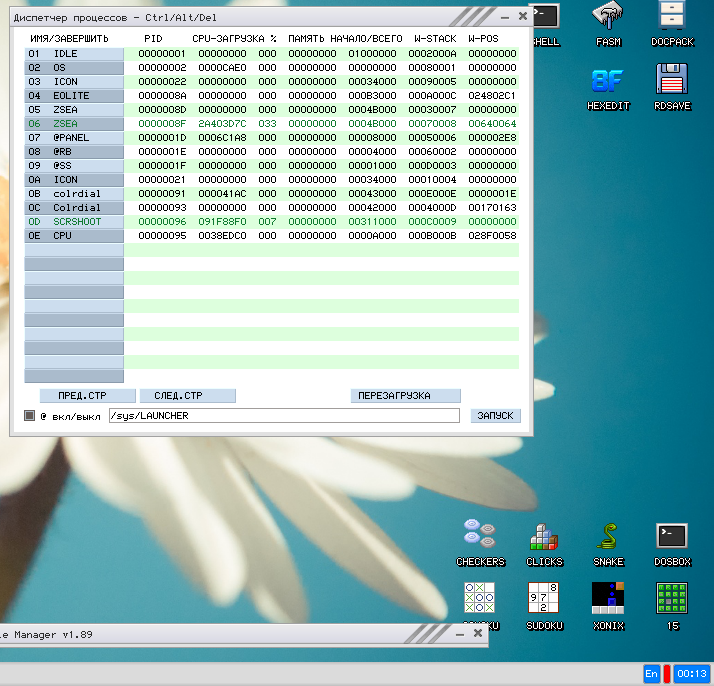Launch the DOSBOX emulator icon

[x=672, y=537]
